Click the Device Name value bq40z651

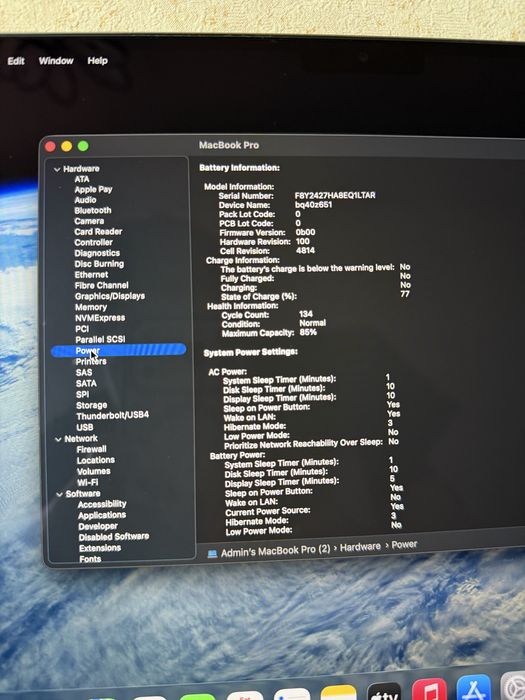(313, 205)
